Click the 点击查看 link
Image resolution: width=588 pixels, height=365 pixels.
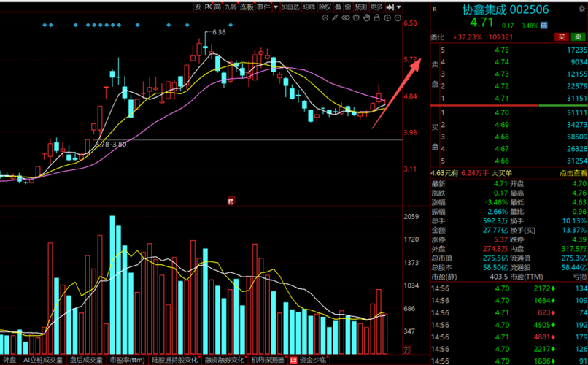tap(573, 173)
